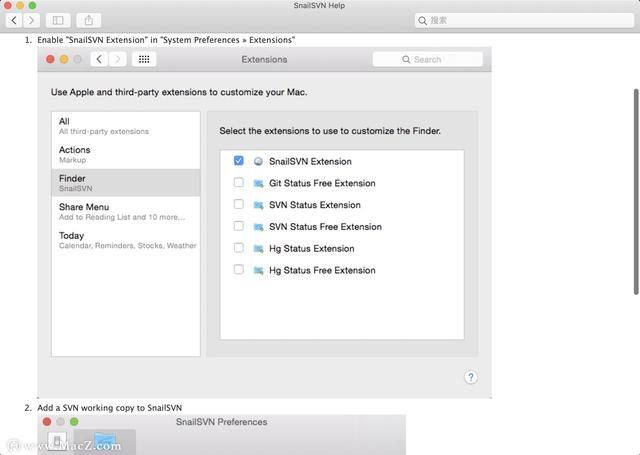The height and width of the screenshot is (455, 640).
Task: Click the magnifier icon in Help search
Action: [422, 20]
